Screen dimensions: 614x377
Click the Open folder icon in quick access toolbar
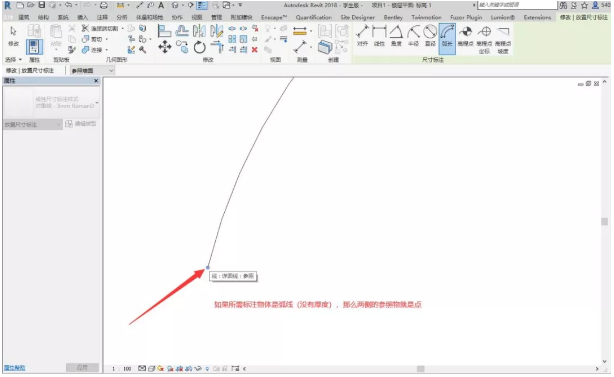(31, 5)
